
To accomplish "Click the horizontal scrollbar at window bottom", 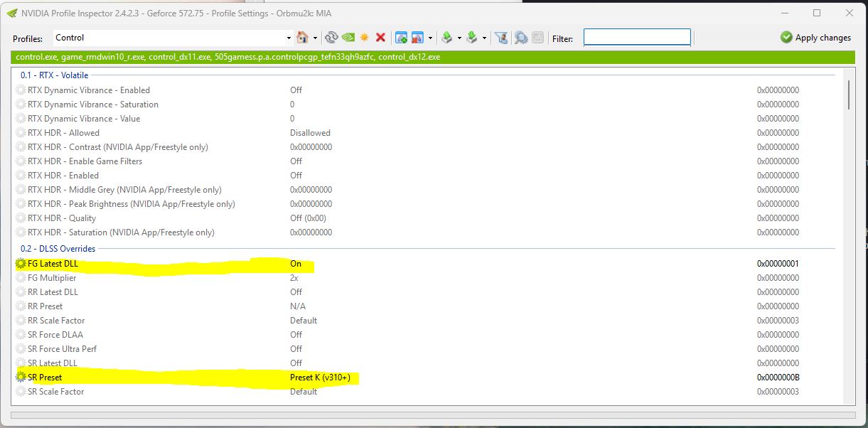I will (x=432, y=415).
